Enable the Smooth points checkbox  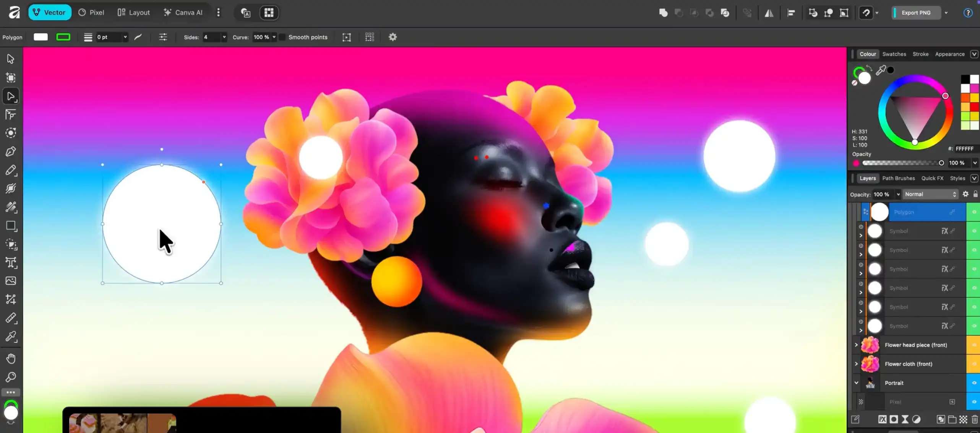pyautogui.click(x=282, y=37)
